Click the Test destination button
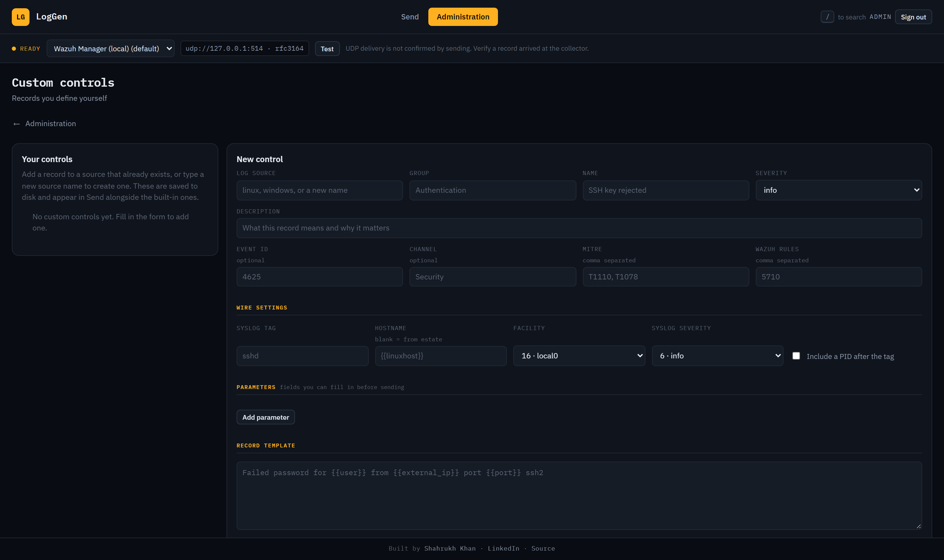Image resolution: width=944 pixels, height=560 pixels. pos(327,49)
